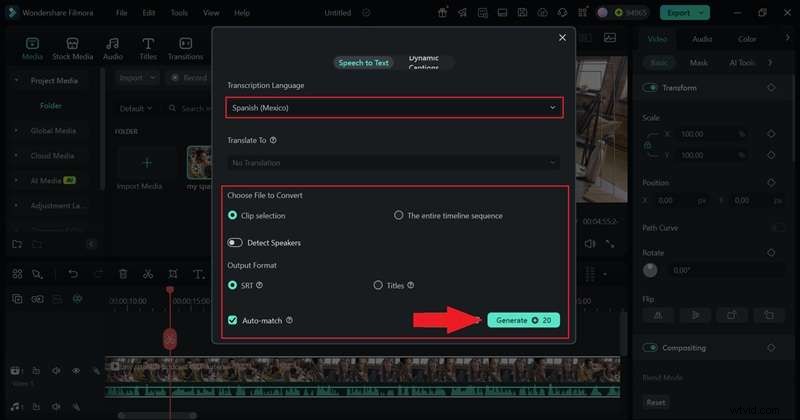
Task: Toggle the Detect Speakers switch
Action: click(236, 242)
